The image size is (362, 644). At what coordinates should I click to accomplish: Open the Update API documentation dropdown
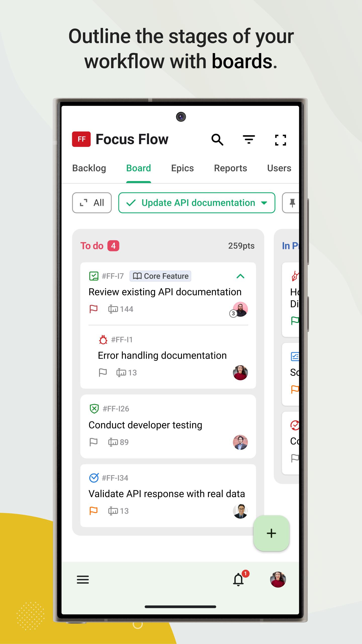tap(197, 203)
